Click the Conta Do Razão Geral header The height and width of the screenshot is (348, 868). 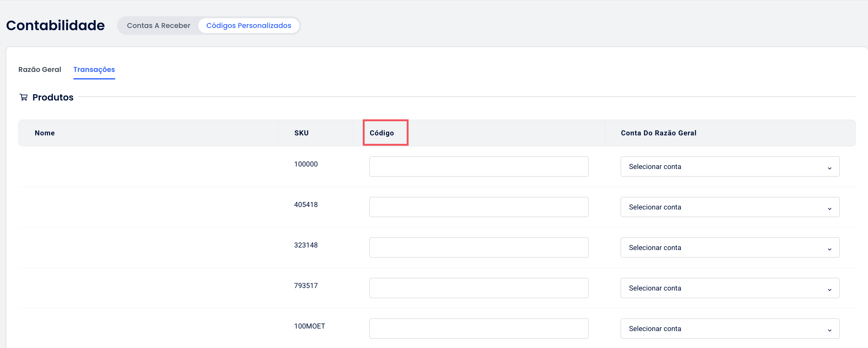click(x=658, y=133)
